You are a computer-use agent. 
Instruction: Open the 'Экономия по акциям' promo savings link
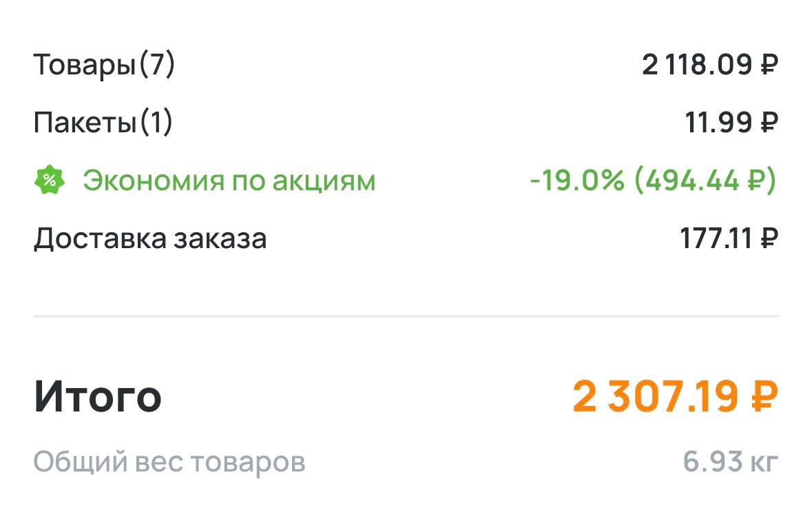[229, 181]
